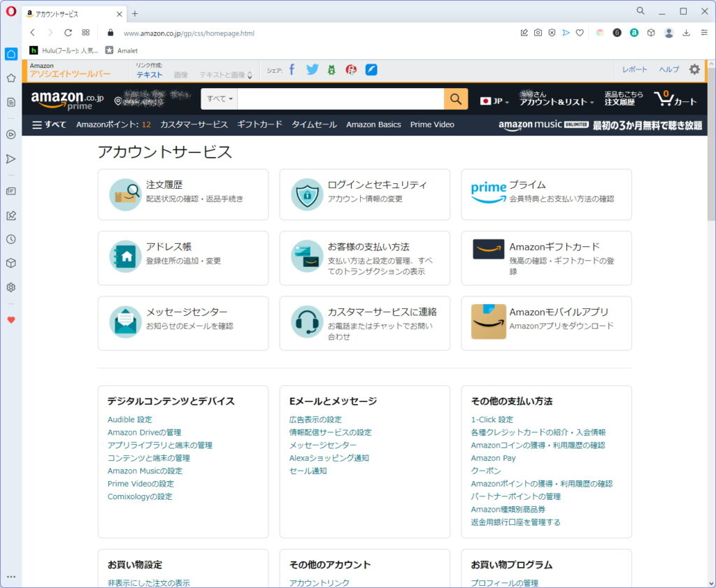Open the Amazonギフトカード card
Viewport: 716px width, 588px height.
coord(547,258)
